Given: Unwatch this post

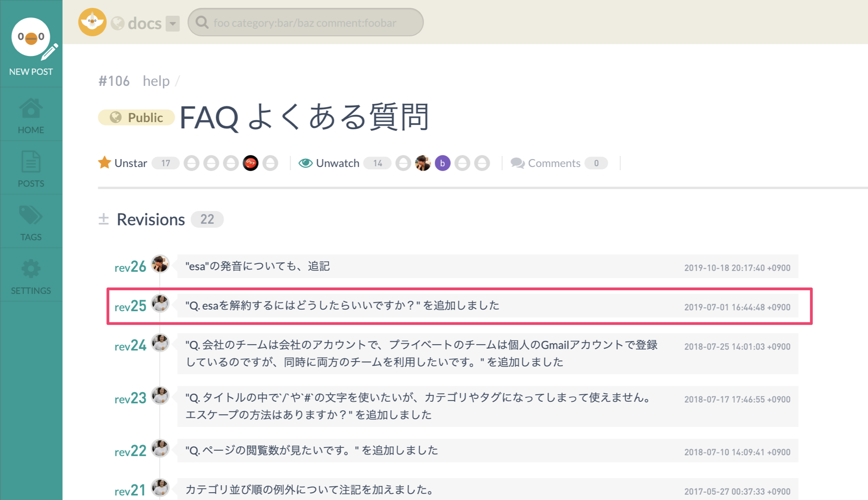Looking at the screenshot, I should tap(329, 163).
